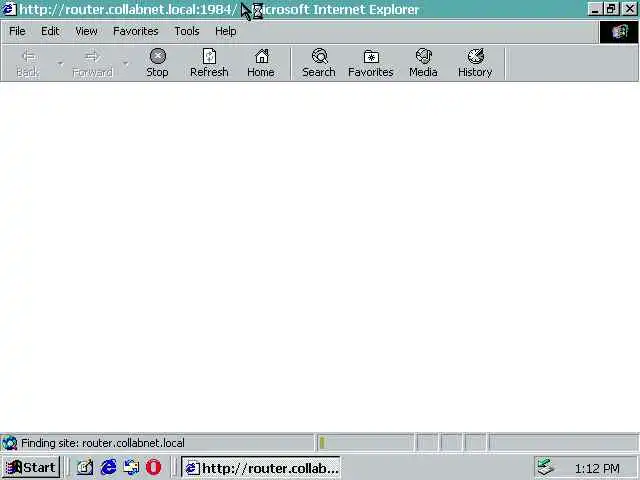The image size is (640, 480).
Task: Stop loading the page
Action: coord(157,63)
